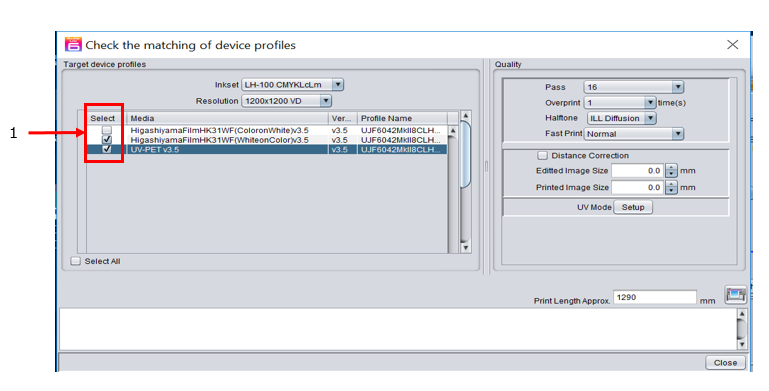Click the Printed Image Size field
The height and width of the screenshot is (391, 769).
click(638, 187)
